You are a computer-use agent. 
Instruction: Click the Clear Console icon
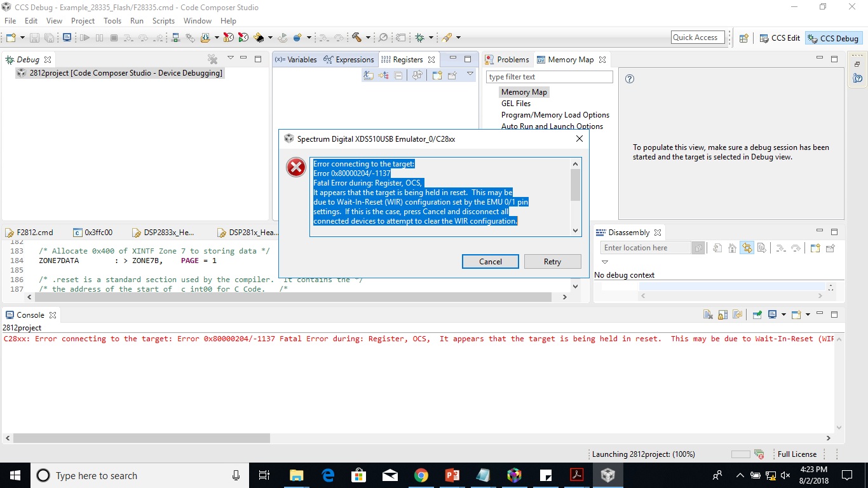point(708,315)
